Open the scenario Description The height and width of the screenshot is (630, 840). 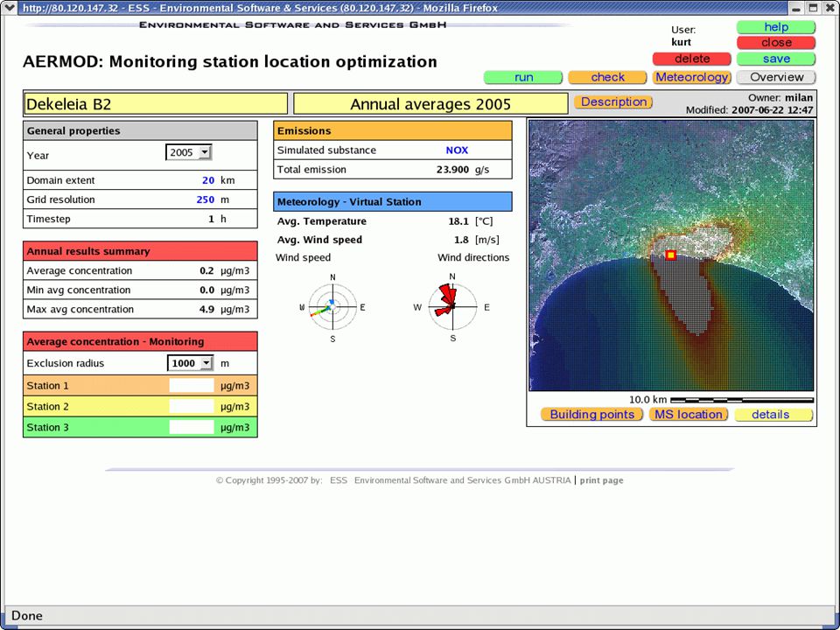point(613,101)
